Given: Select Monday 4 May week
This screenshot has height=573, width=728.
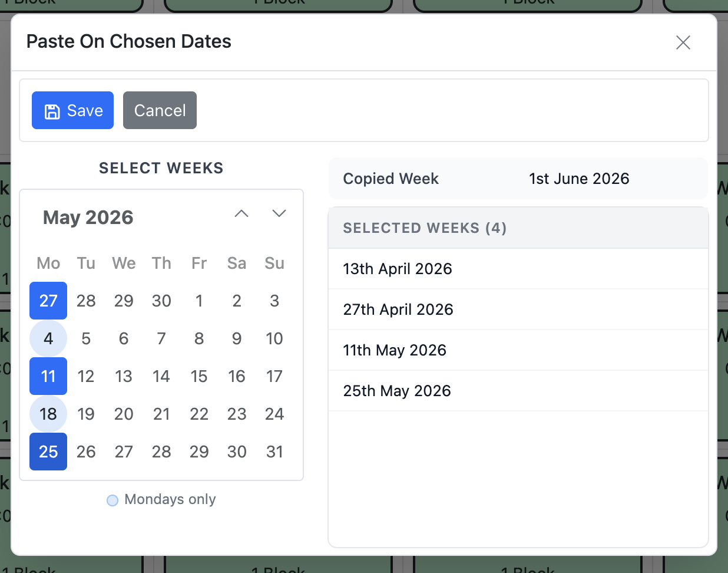Looking at the screenshot, I should point(48,338).
